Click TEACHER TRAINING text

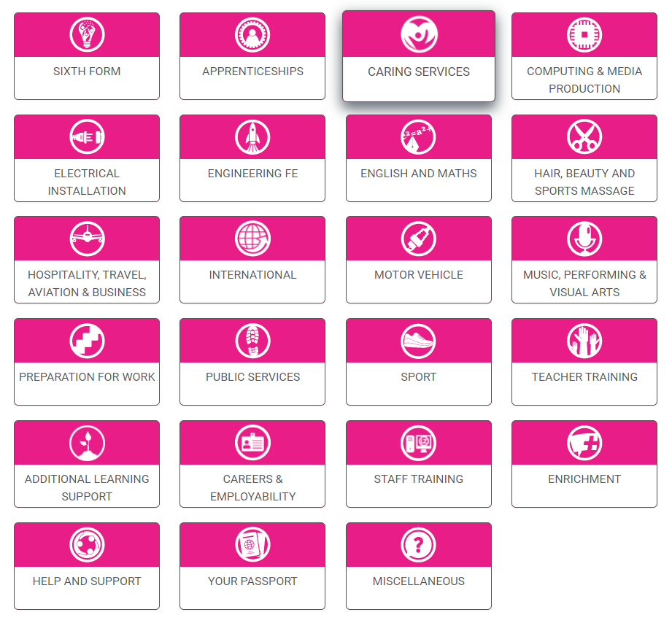tap(584, 377)
